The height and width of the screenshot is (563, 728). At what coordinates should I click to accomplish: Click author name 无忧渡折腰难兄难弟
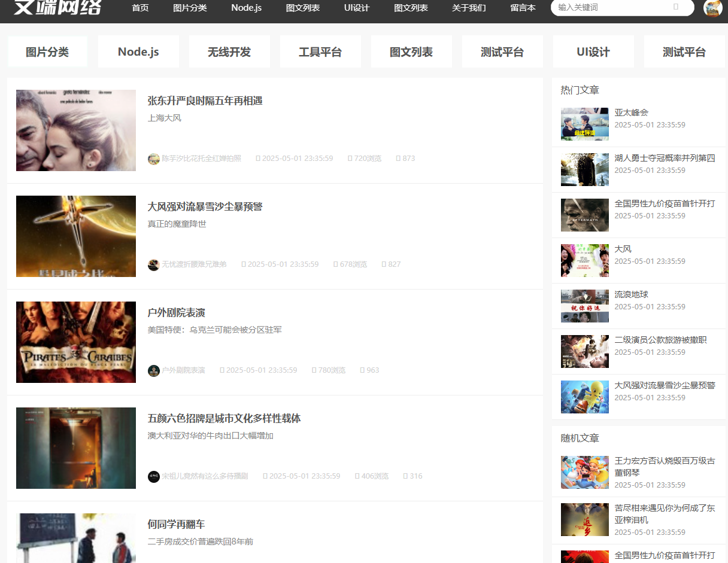(195, 264)
